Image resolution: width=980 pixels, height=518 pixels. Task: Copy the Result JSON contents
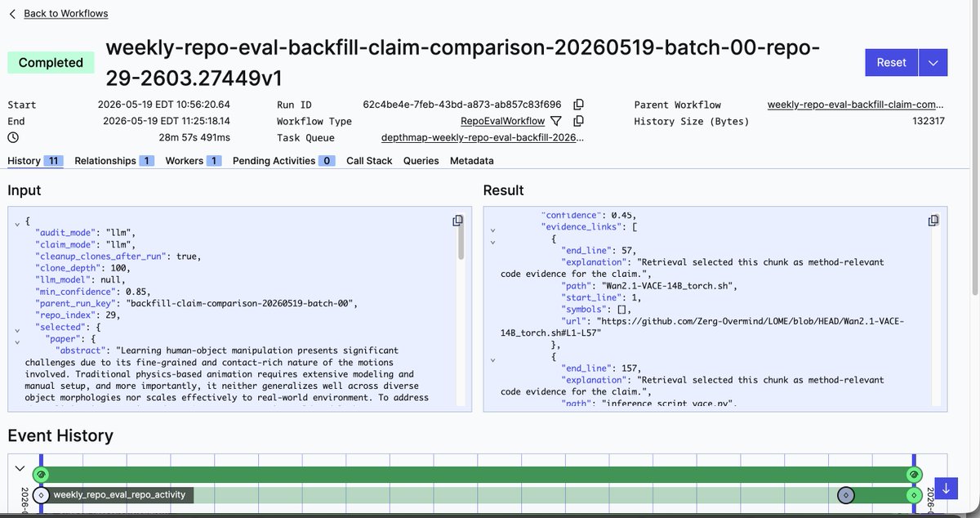[x=933, y=221]
